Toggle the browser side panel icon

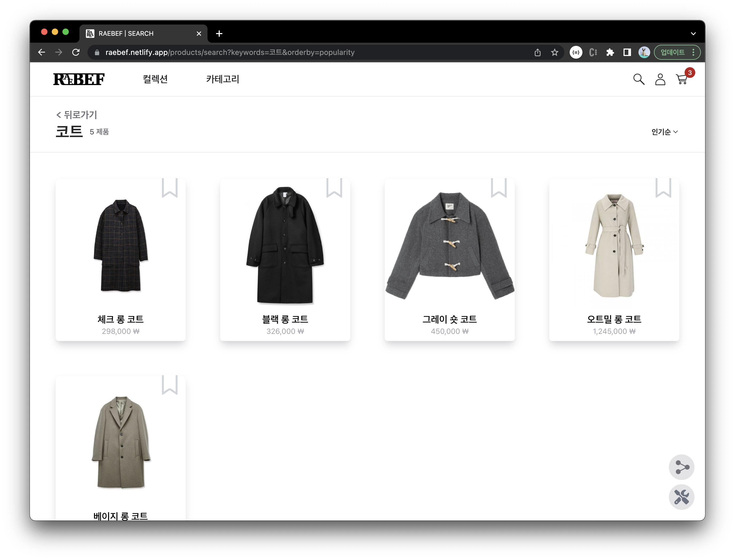point(627,52)
